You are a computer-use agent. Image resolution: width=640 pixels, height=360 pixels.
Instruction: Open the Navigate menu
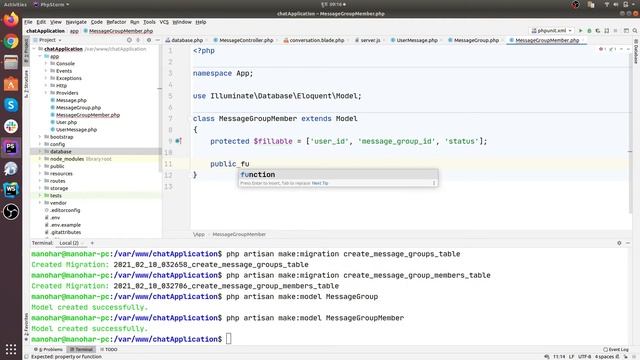coord(76,22)
